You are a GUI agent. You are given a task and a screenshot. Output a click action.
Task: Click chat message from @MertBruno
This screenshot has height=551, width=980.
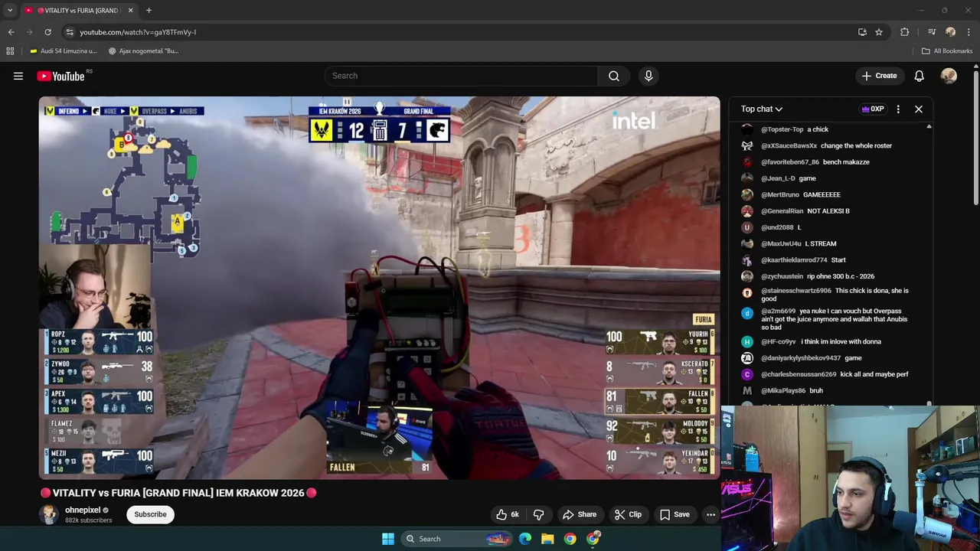click(822, 195)
